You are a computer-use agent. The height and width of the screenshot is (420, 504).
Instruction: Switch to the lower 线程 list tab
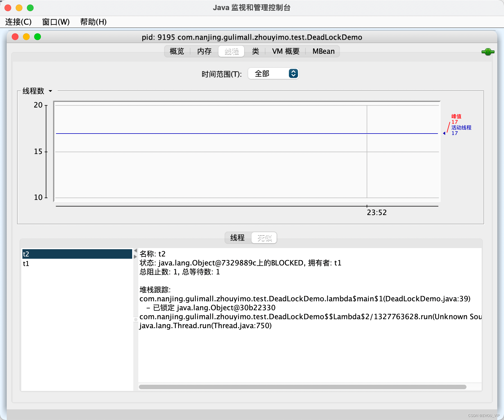tap(238, 238)
